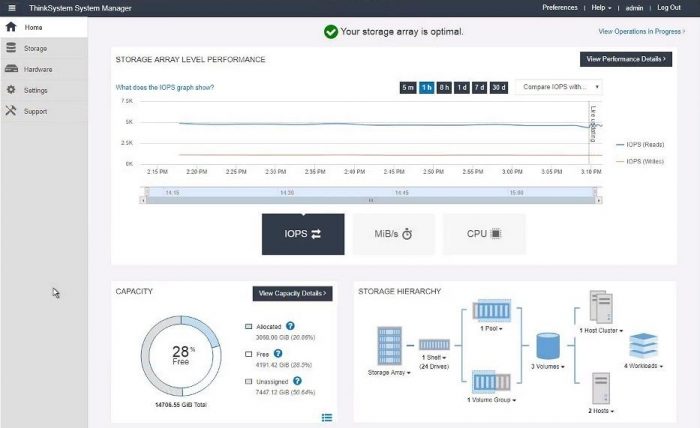Select the 30d time range toggle

pos(499,88)
